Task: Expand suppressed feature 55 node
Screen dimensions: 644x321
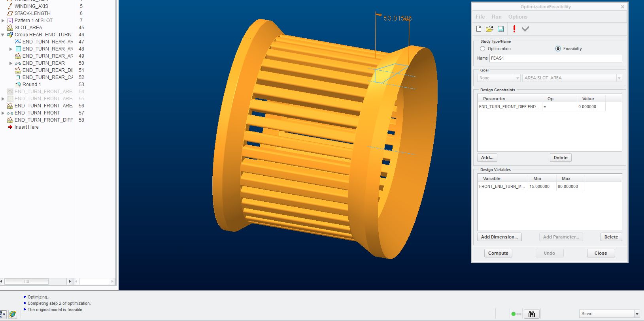Action: point(3,99)
